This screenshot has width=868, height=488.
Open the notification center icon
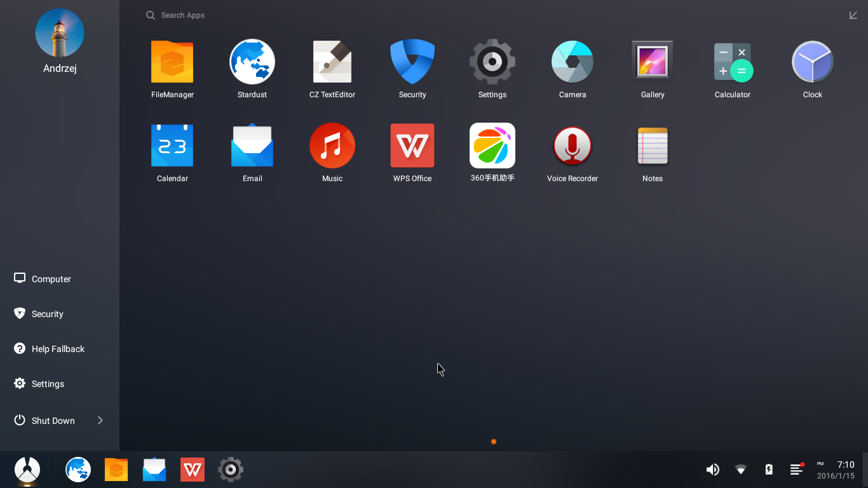(797, 469)
